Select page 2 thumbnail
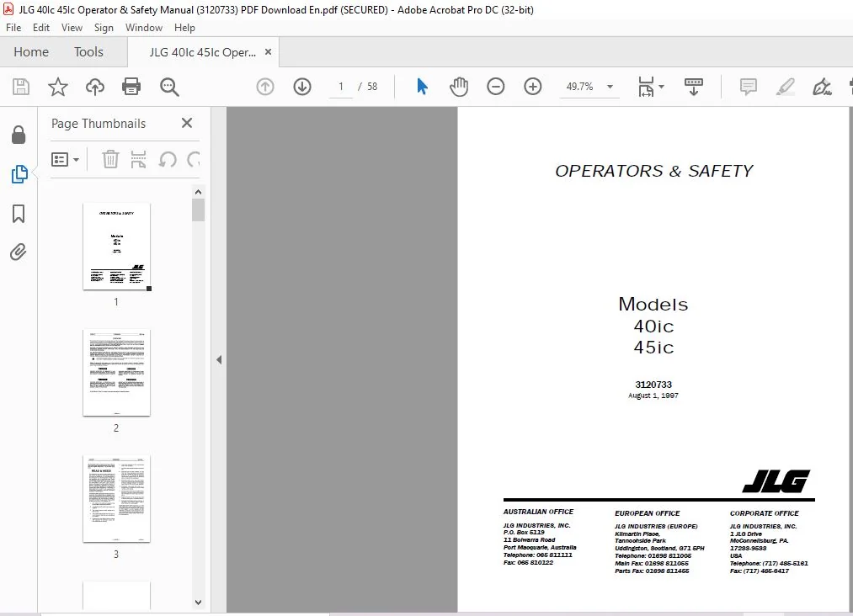 (116, 373)
